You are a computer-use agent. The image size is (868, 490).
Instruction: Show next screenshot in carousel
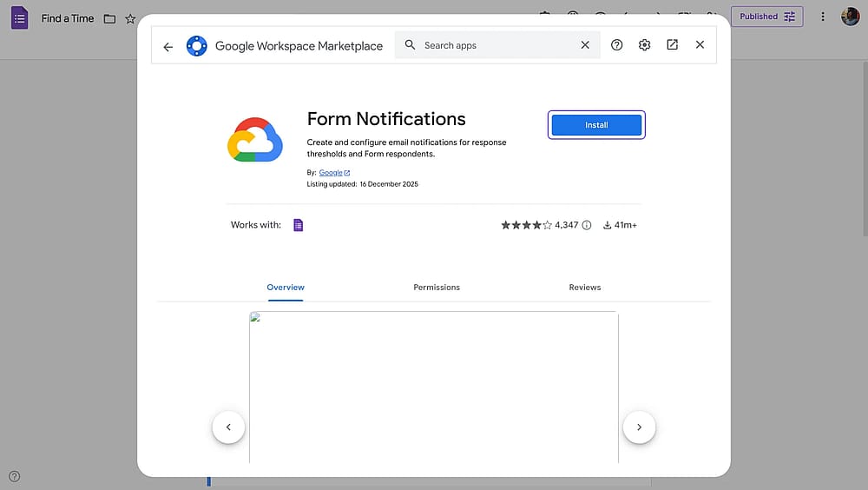pos(639,427)
